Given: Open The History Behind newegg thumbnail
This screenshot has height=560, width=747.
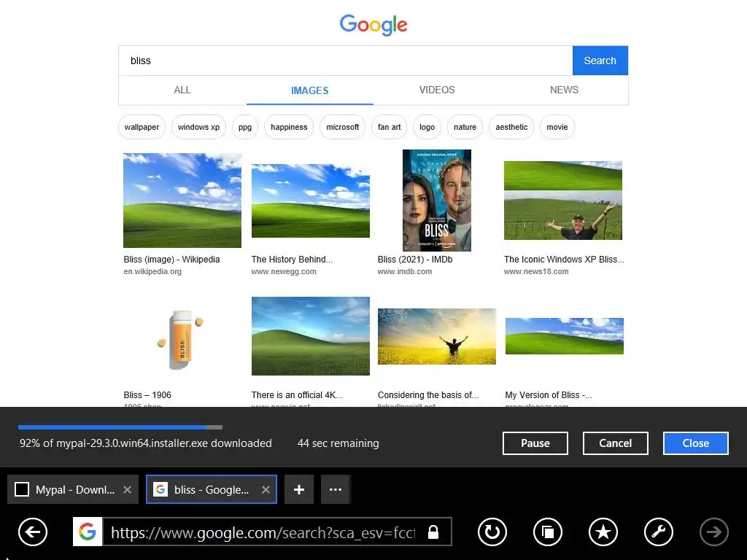Looking at the screenshot, I should tap(311, 201).
